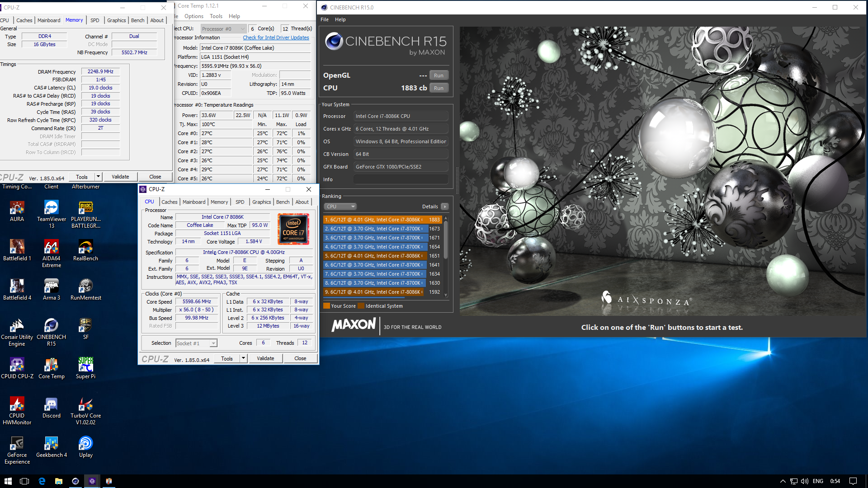The height and width of the screenshot is (488, 868).
Task: Launch Geekbench 4 desktop icon
Action: click(52, 447)
